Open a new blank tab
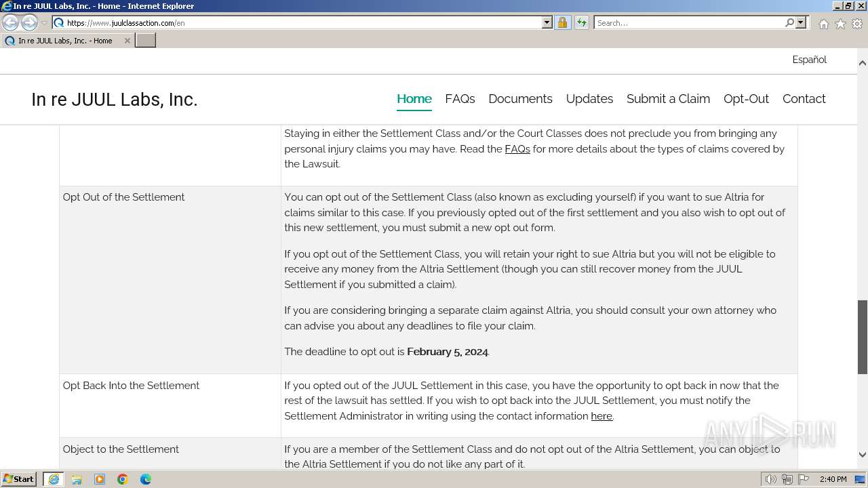Viewport: 868px width, 488px height. [x=146, y=41]
